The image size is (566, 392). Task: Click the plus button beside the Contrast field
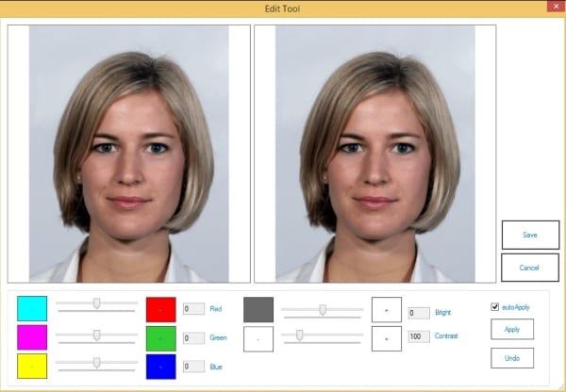[386, 338]
